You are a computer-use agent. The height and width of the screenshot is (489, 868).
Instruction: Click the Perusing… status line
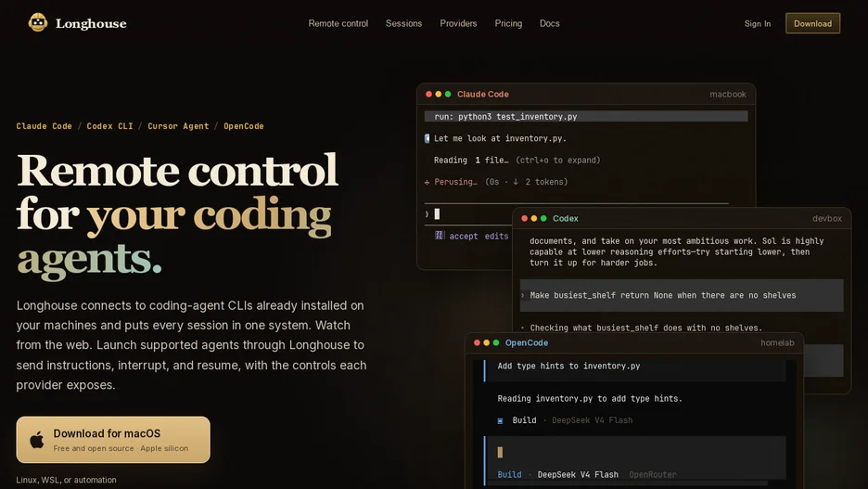coord(496,182)
